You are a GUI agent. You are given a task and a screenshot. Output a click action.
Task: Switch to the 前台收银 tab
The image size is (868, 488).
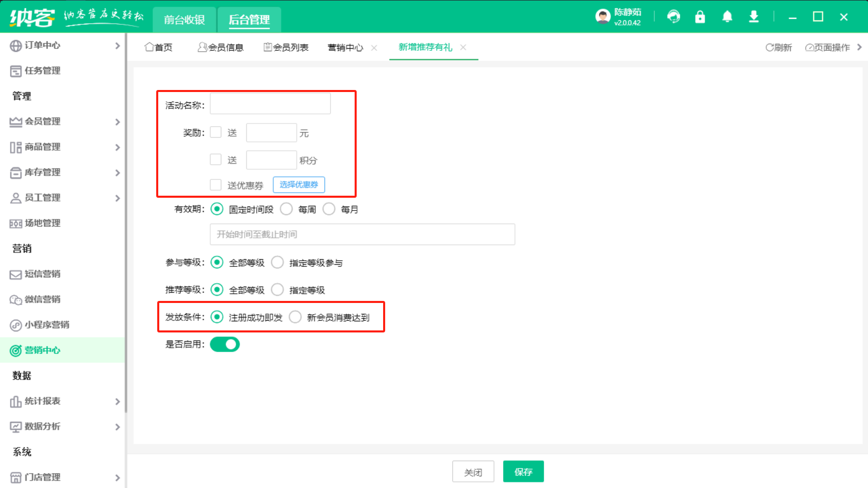[x=184, y=20]
